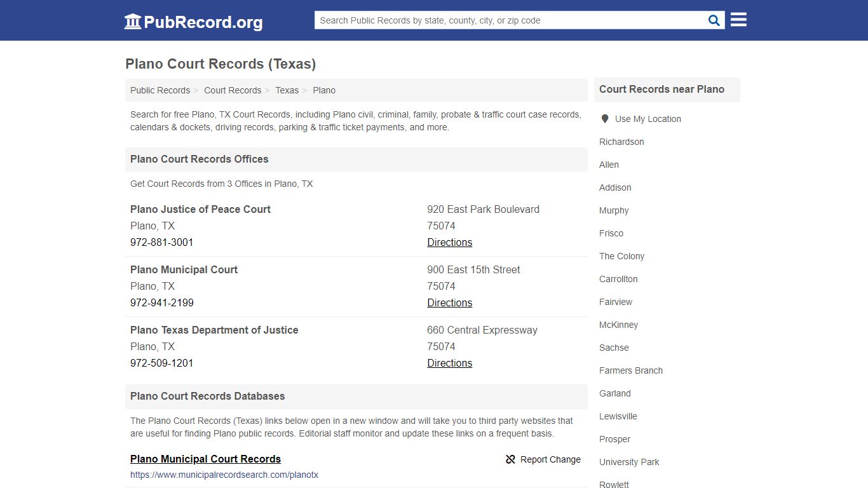Select Carrollton nearby city

coord(618,279)
